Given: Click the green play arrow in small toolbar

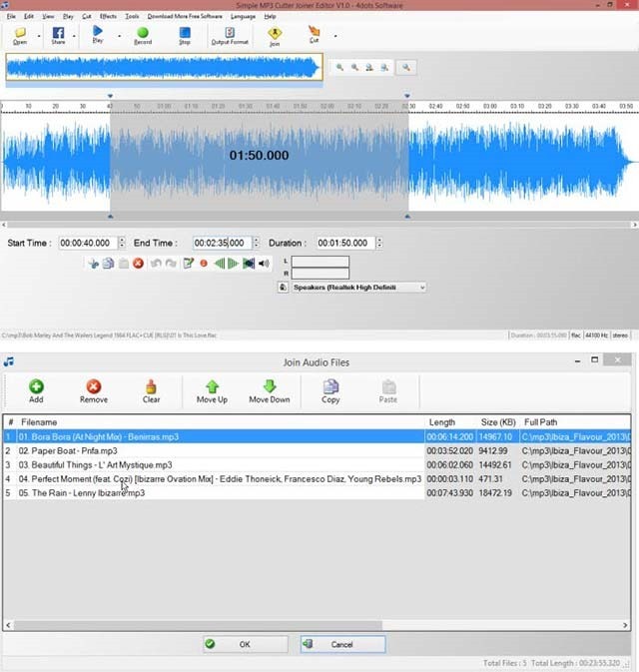Looking at the screenshot, I should tap(234, 264).
